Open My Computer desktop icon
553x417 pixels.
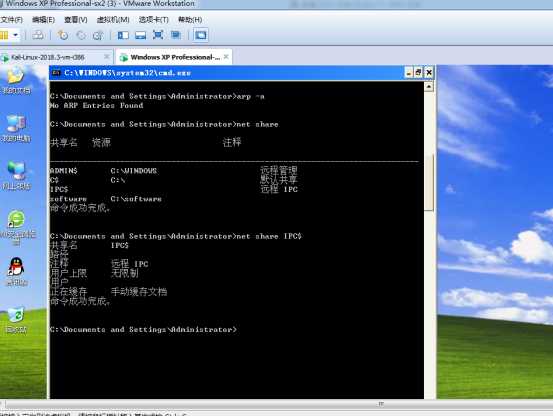16,128
